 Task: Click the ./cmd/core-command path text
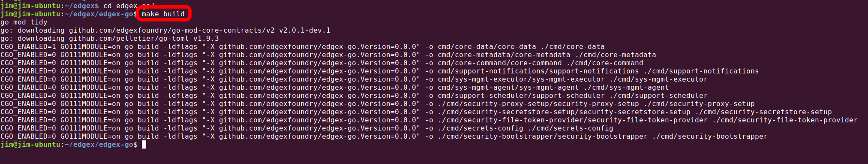[605, 63]
